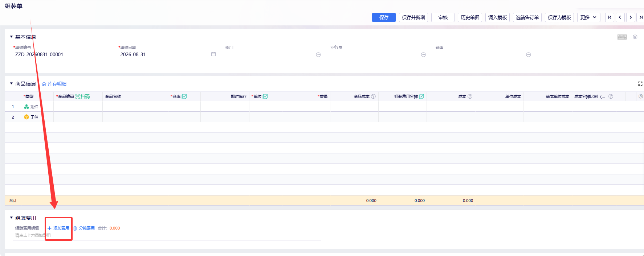This screenshot has width=644, height=256.
Task: Click the 即时库存 column header
Action: click(239, 96)
